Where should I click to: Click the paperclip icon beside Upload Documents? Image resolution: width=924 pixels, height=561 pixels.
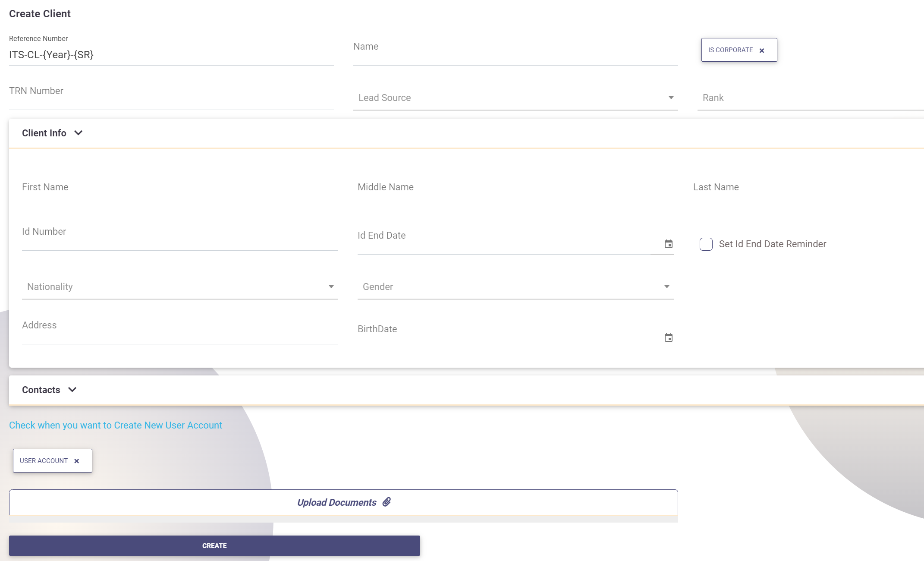pos(387,502)
